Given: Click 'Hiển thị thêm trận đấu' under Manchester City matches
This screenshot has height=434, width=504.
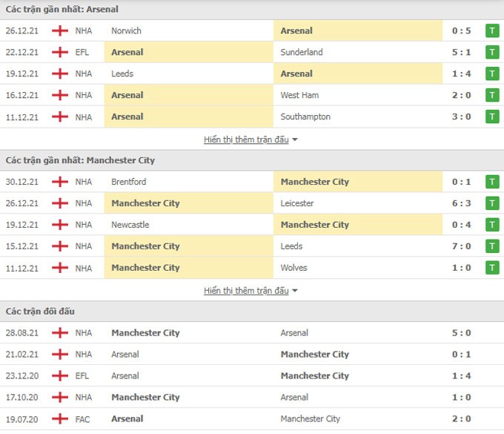Looking at the screenshot, I should [x=246, y=291].
